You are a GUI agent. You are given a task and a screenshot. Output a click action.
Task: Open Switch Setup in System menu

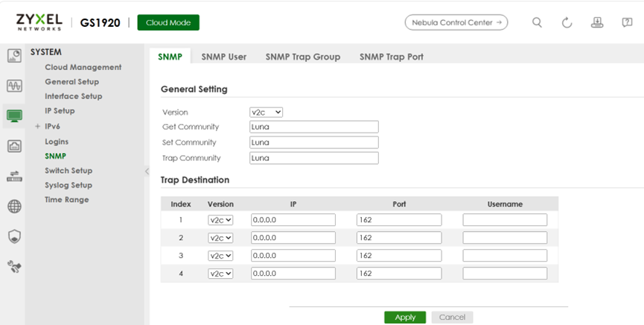pos(68,170)
